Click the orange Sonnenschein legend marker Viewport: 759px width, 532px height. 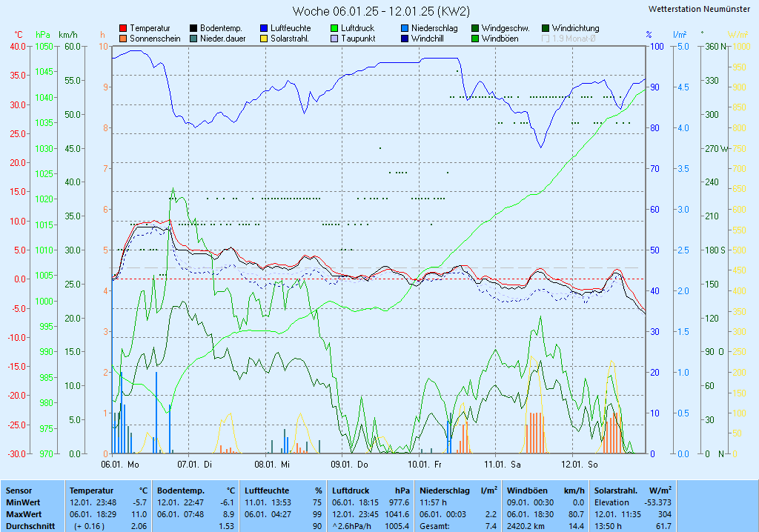pyautogui.click(x=123, y=39)
